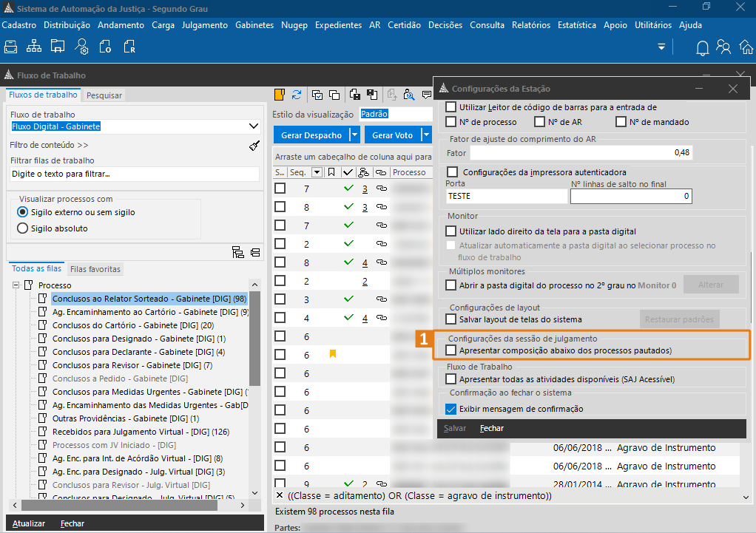Select 'Sigilo externo ou sem sigilo' radio option
This screenshot has height=533, width=756.
[x=22, y=212]
